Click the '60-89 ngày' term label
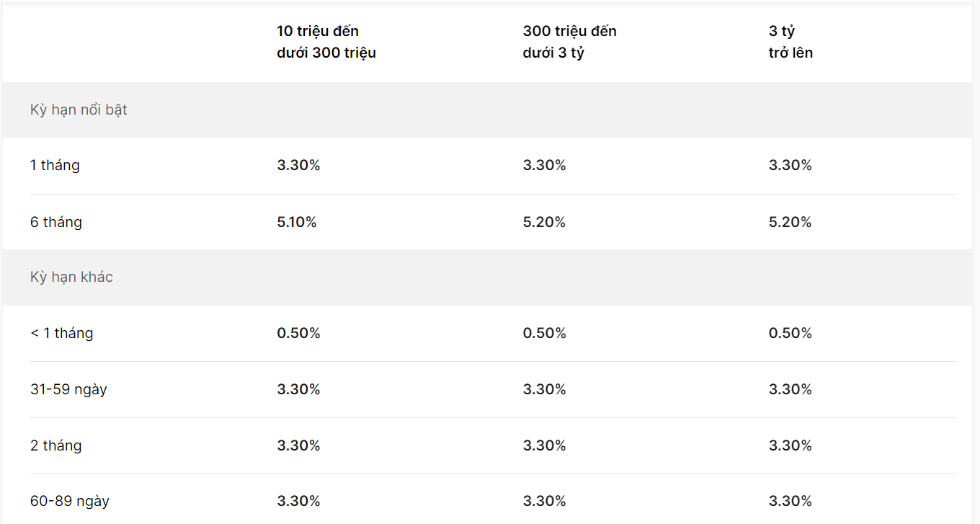 coord(70,501)
